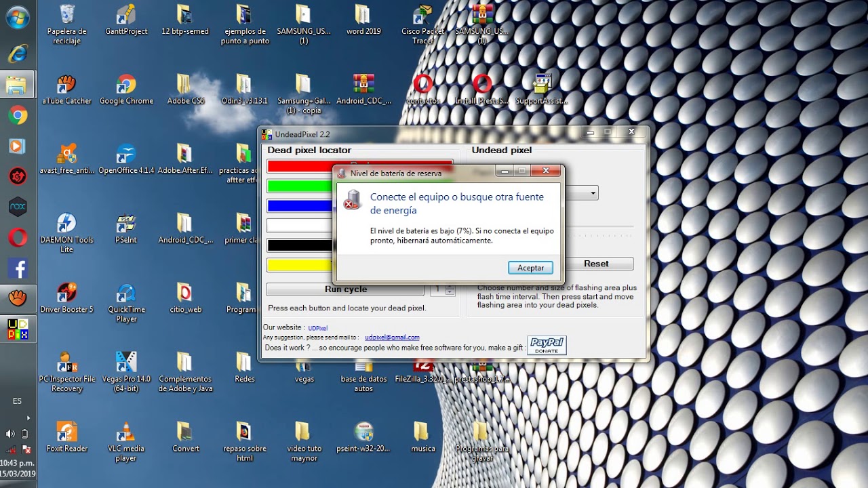Select the green color test button
Image resolution: width=868 pixels, height=488 pixels.
tap(300, 186)
